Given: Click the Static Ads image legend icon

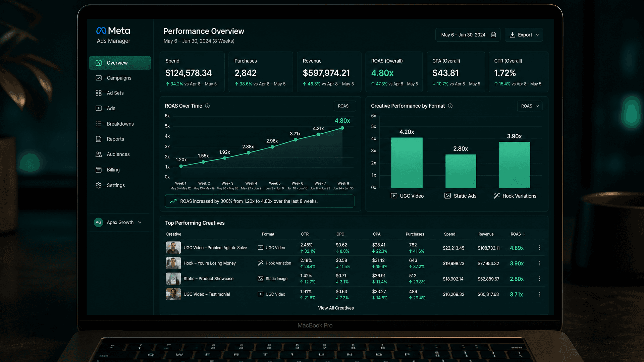Looking at the screenshot, I should [448, 196].
